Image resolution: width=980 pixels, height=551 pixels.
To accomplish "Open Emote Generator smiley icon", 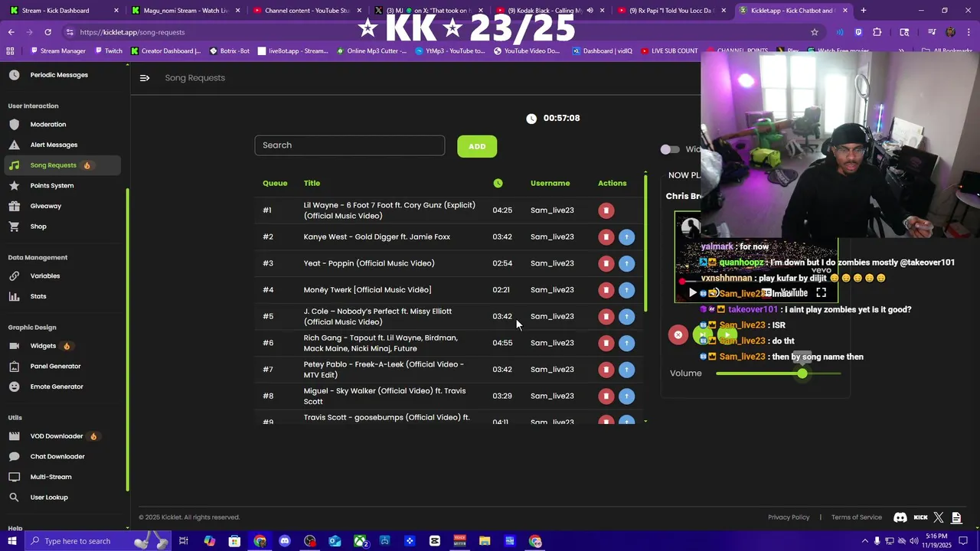I will pyautogui.click(x=14, y=386).
